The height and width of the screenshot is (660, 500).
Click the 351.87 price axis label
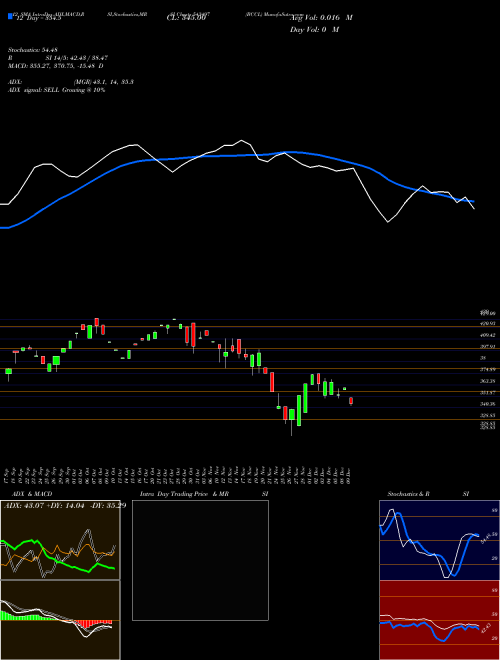tap(488, 392)
